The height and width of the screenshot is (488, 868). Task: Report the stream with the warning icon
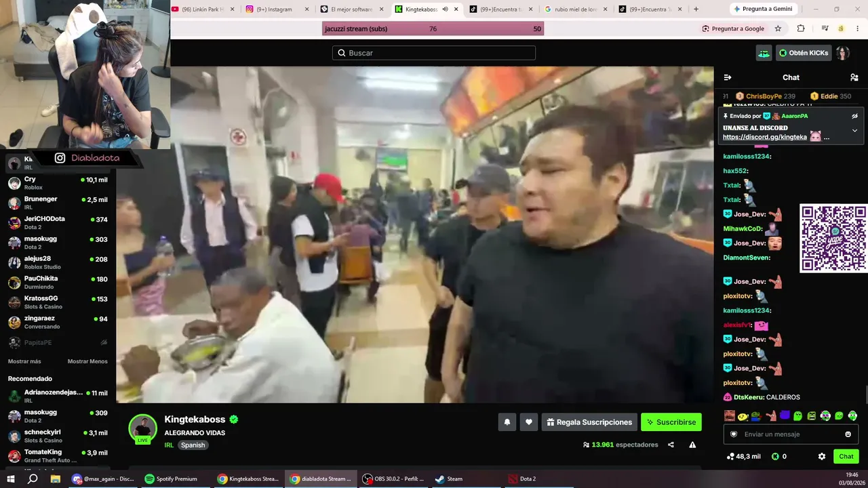(692, 445)
